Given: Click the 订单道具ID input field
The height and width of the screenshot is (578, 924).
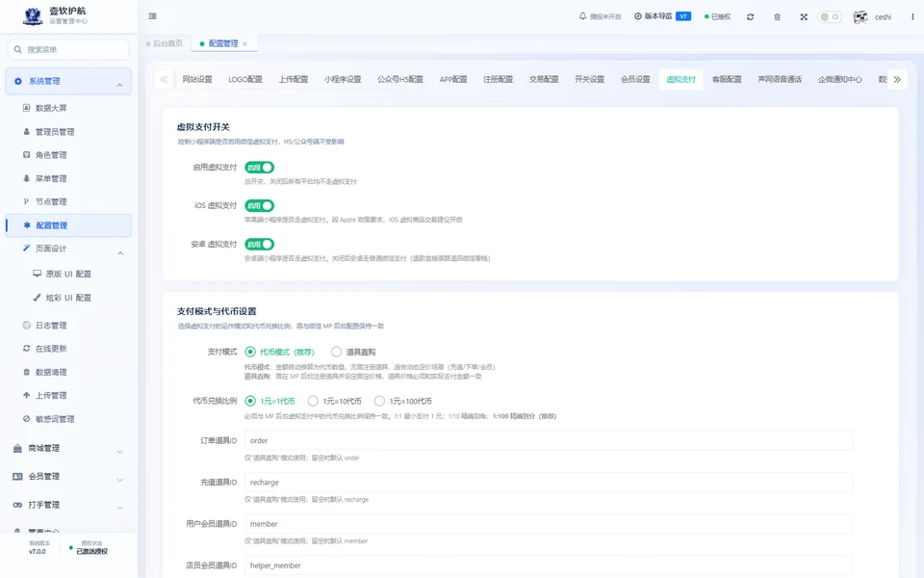Looking at the screenshot, I should (548, 440).
